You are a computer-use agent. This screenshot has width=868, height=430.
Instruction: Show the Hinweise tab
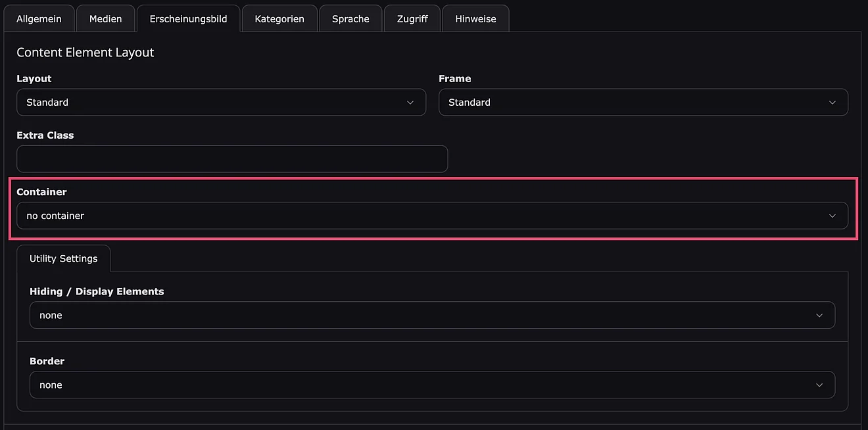475,19
